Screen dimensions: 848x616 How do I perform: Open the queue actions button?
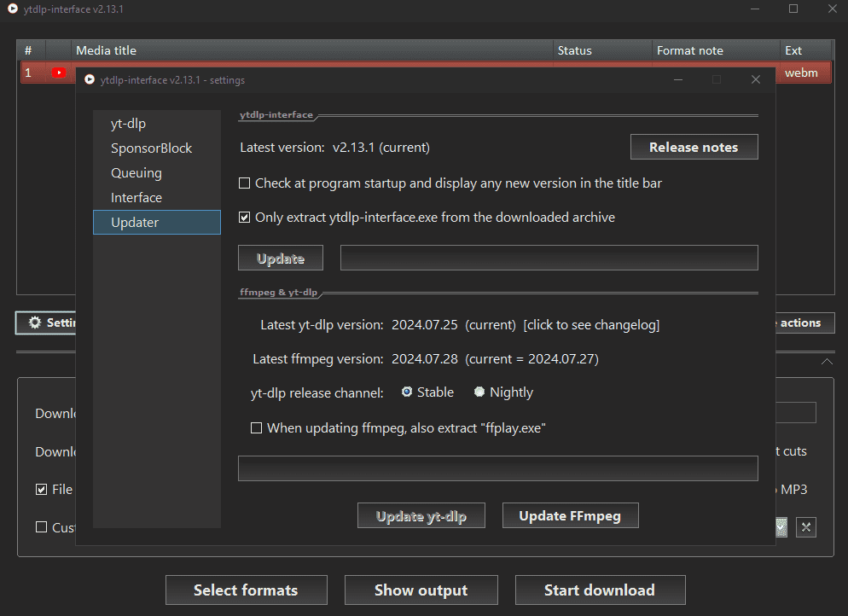click(x=804, y=323)
